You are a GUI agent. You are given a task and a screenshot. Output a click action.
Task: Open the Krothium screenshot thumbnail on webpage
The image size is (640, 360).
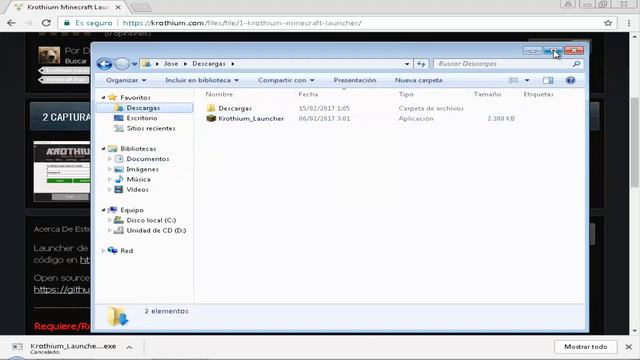click(62, 171)
